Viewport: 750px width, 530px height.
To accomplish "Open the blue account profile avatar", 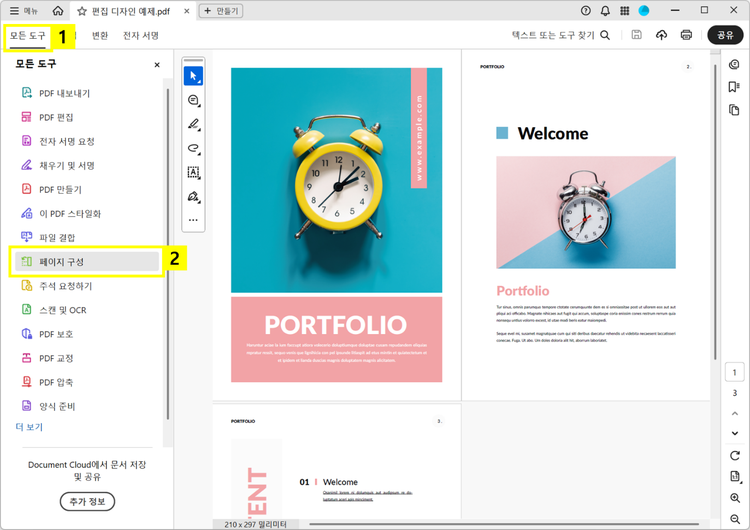I will point(644,11).
